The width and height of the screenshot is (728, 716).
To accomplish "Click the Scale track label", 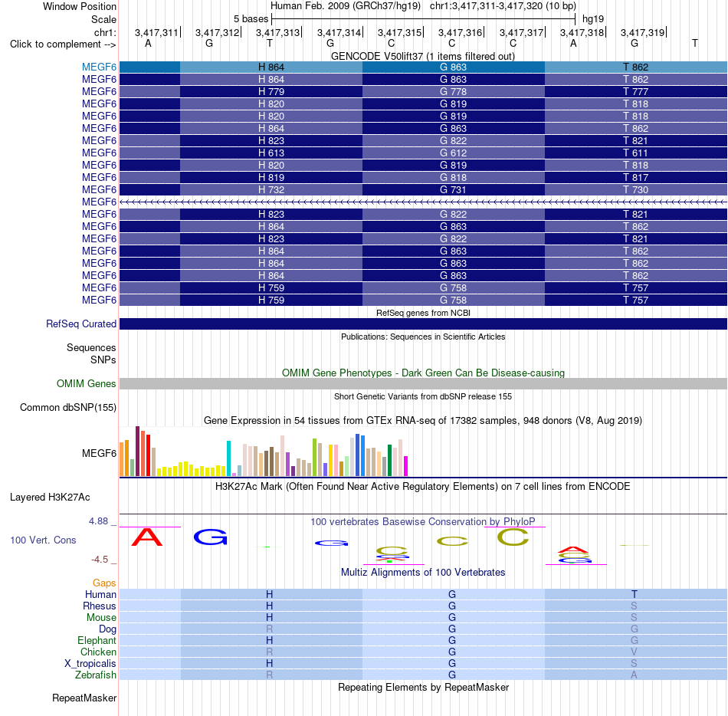I will click(x=103, y=19).
